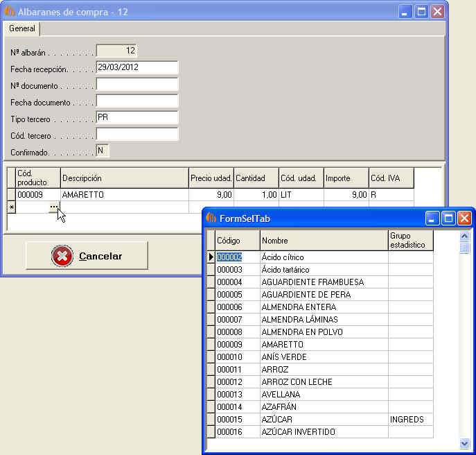
Task: Click the Descripción column header
Action: pos(125,178)
